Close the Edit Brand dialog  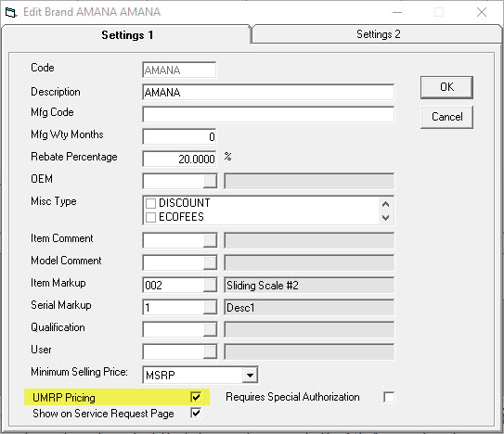click(x=482, y=12)
